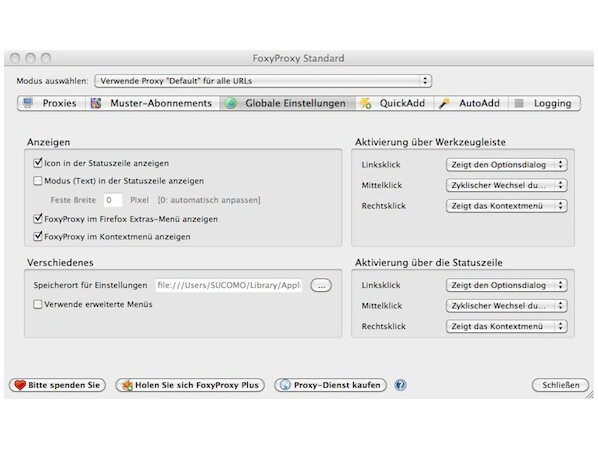The image size is (598, 449).
Task: Open the Logging tab
Action: click(544, 103)
